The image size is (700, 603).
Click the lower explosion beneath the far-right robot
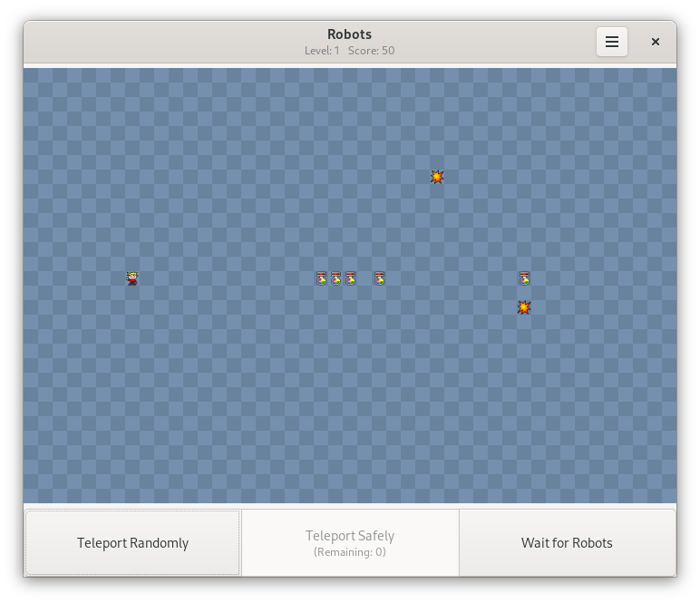pyautogui.click(x=524, y=307)
